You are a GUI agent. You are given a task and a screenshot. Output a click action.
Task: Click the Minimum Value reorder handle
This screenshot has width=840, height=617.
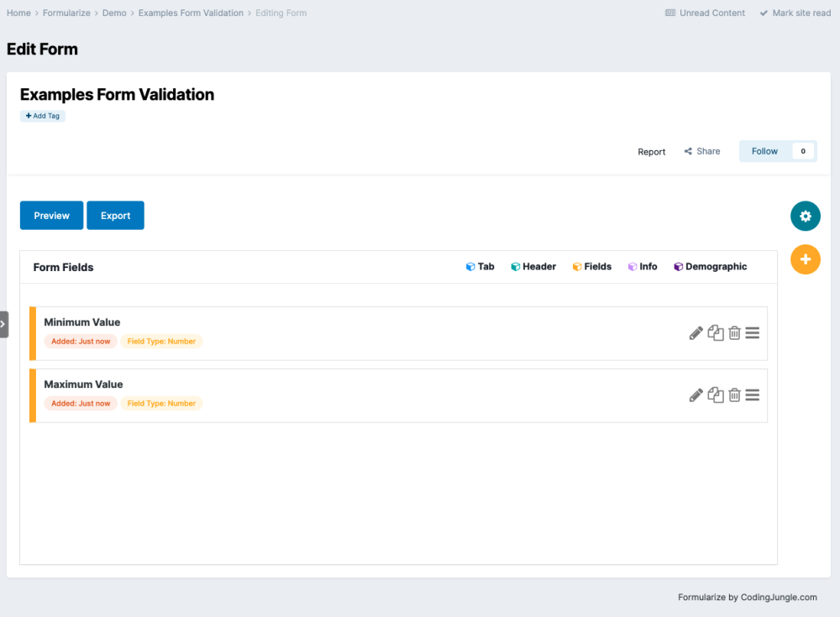[x=753, y=333]
